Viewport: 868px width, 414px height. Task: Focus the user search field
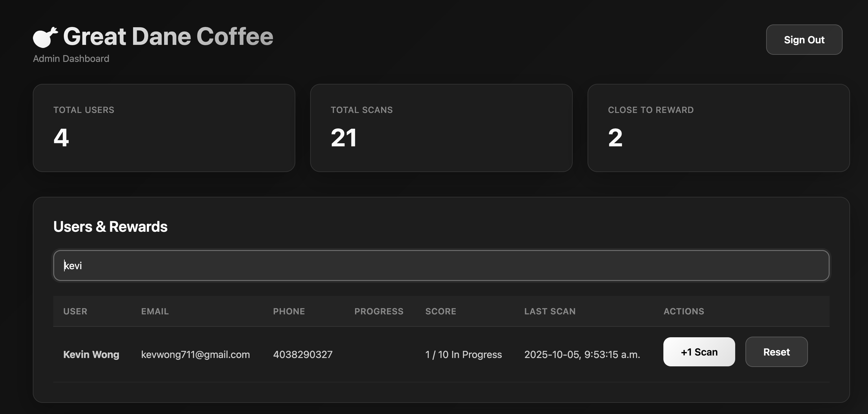coord(441,265)
